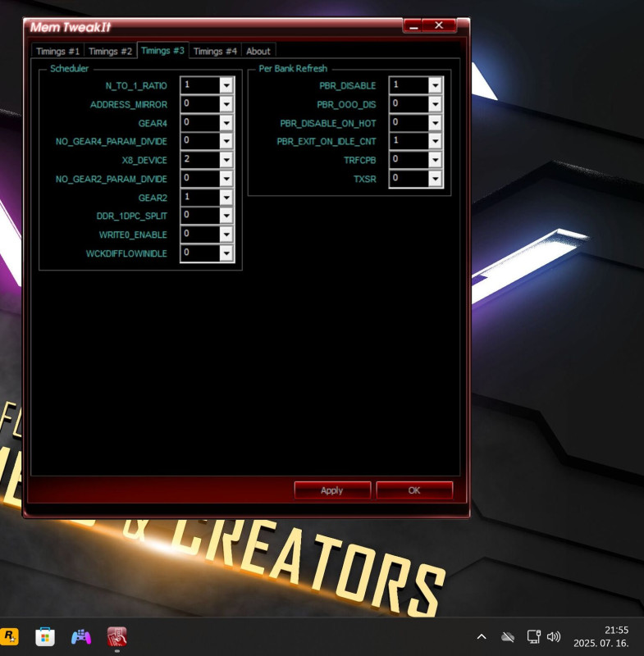Open the NO_GEAR4_PARAM_DIVIDE dropdown
Viewport: 644px width, 656px height.
226,141
